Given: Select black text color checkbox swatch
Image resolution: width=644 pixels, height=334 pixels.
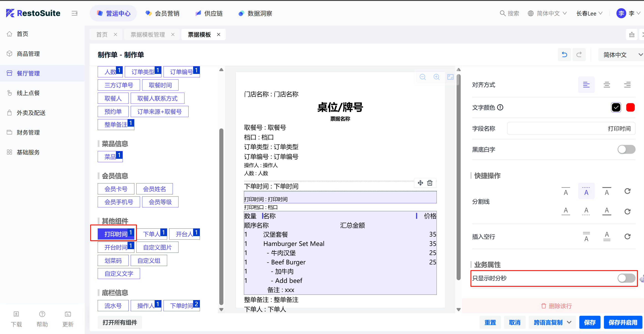Looking at the screenshot, I should pyautogui.click(x=616, y=107).
